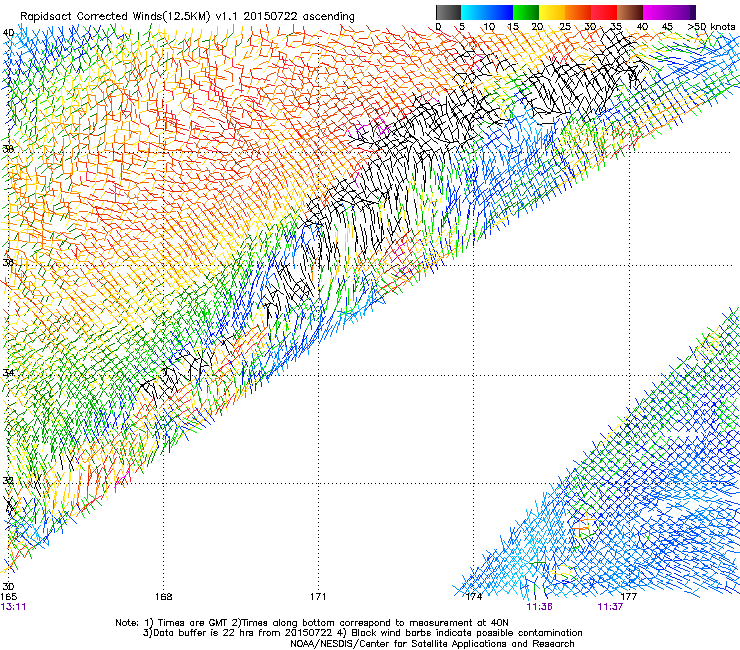Click the yellow 20-25 knots color swatch
Image resolution: width=740 pixels, height=650 pixels.
[x=552, y=12]
